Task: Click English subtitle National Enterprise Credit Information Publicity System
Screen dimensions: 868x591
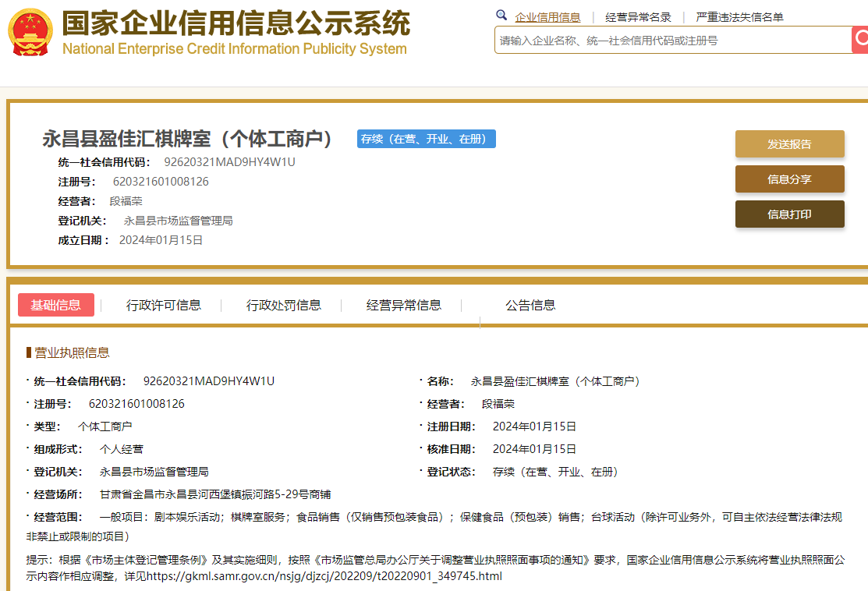Action: coord(235,48)
